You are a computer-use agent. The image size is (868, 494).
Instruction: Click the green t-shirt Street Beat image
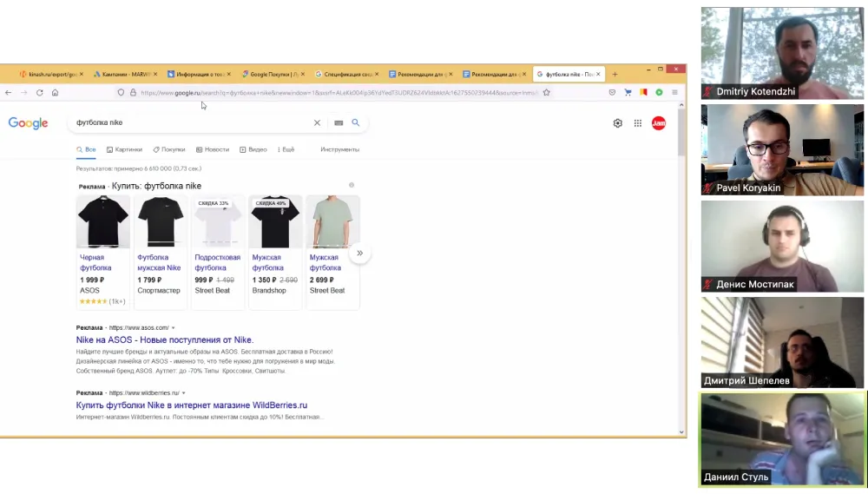332,221
